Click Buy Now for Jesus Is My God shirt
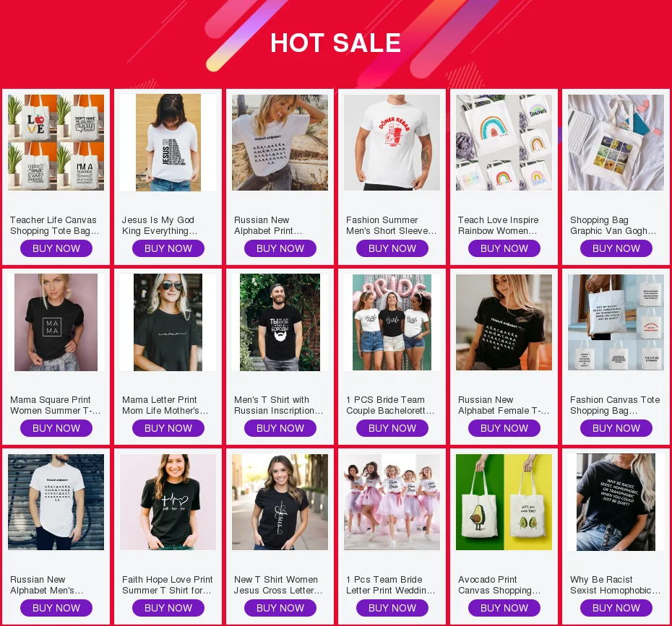This screenshot has width=672, height=626. [168, 248]
